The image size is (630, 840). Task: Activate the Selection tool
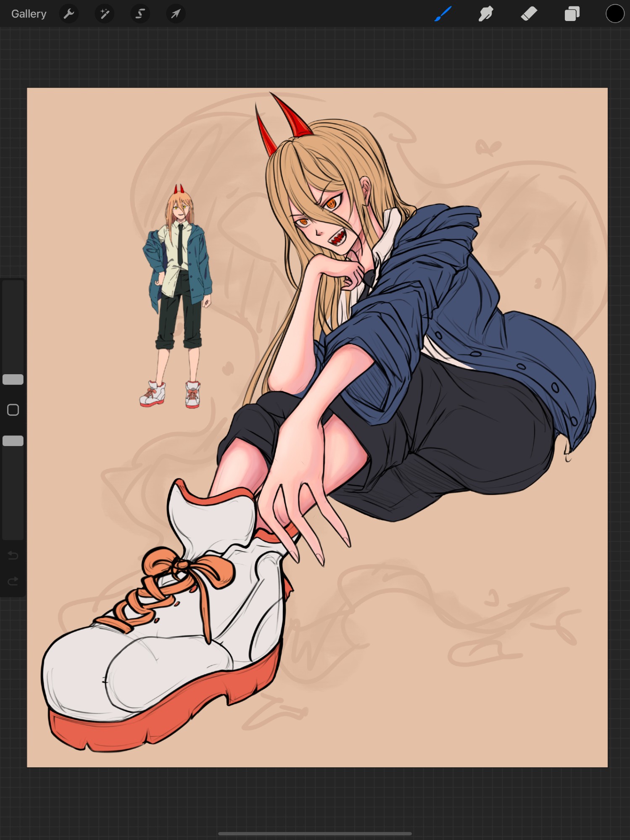[x=140, y=14]
